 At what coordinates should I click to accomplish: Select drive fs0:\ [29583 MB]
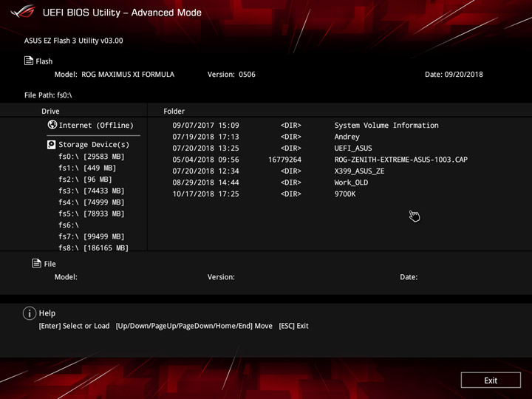[92, 157]
